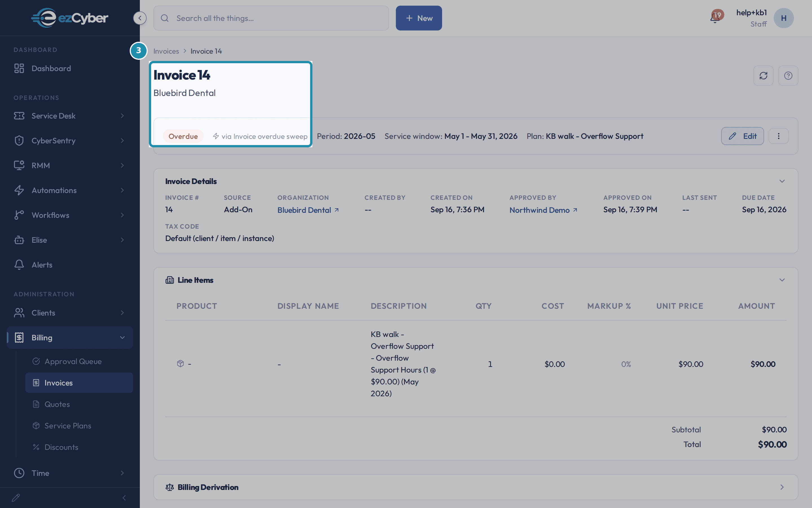This screenshot has height=508, width=812.
Task: Click the line item description text
Action: [403, 364]
